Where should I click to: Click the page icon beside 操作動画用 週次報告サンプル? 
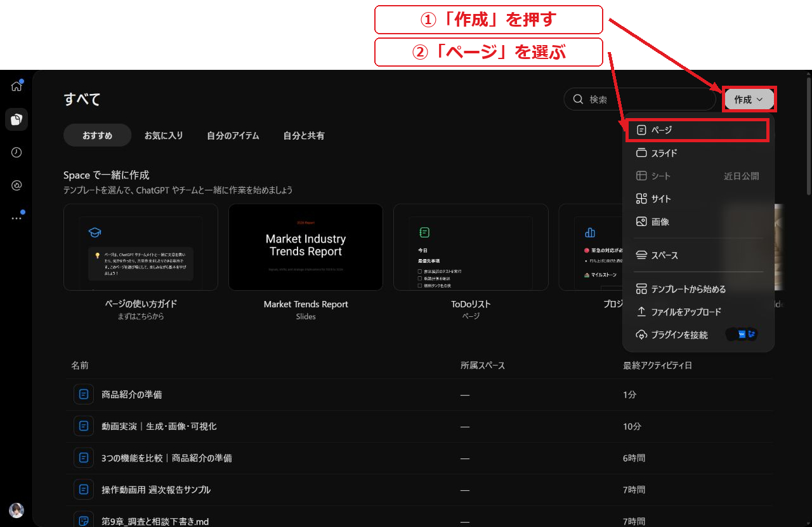pyautogui.click(x=84, y=490)
